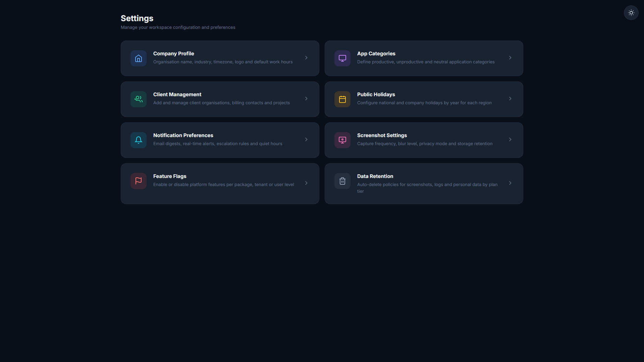644x362 pixels.
Task: Select the Notification Preferences title
Action: [183, 135]
